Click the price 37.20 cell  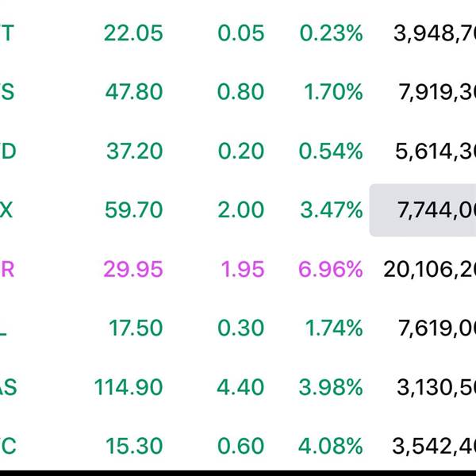click(134, 151)
